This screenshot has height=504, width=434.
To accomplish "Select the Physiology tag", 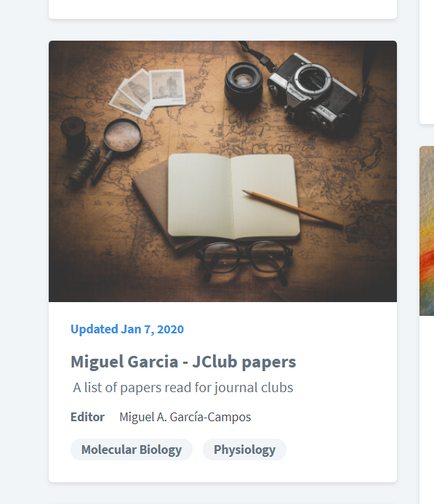I will pyautogui.click(x=244, y=450).
